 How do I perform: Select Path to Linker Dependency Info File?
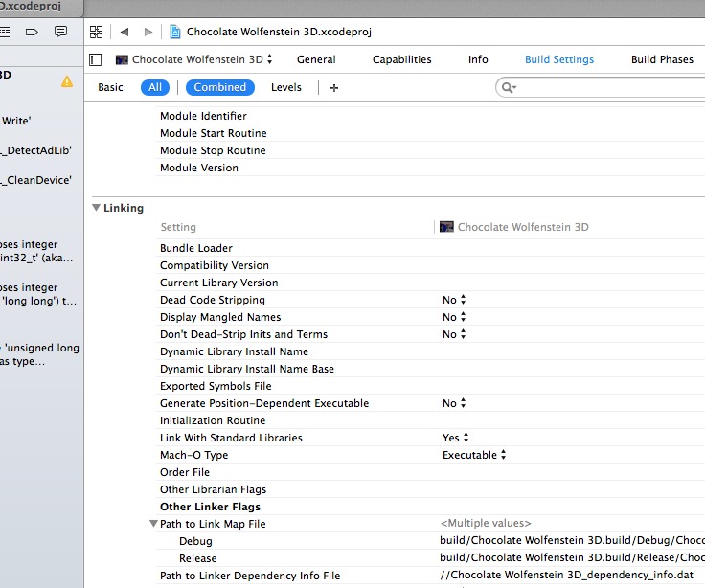250,576
